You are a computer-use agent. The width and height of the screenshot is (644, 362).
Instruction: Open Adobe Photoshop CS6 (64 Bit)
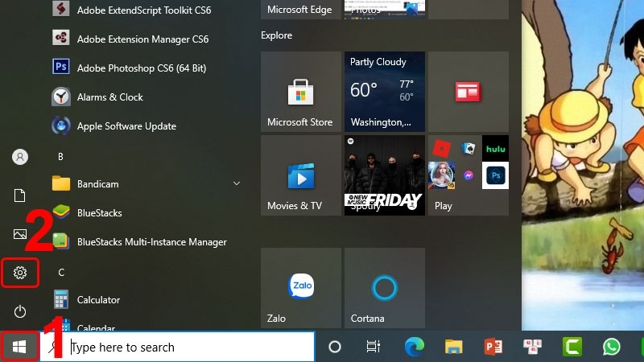129,68
